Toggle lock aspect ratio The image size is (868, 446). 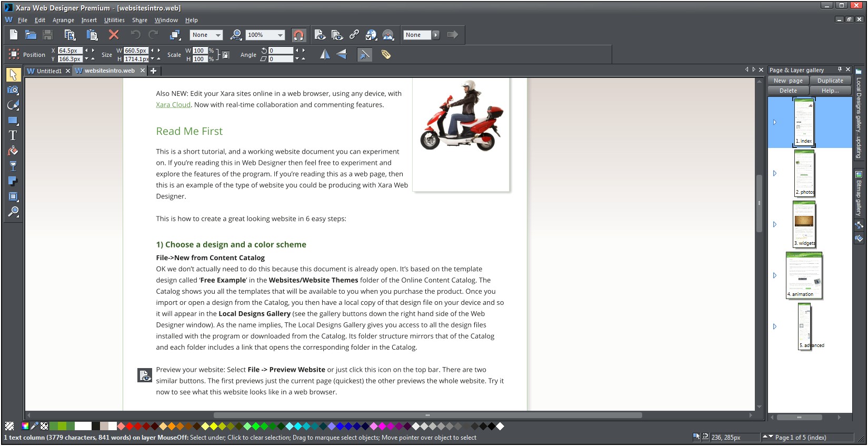pyautogui.click(x=225, y=55)
